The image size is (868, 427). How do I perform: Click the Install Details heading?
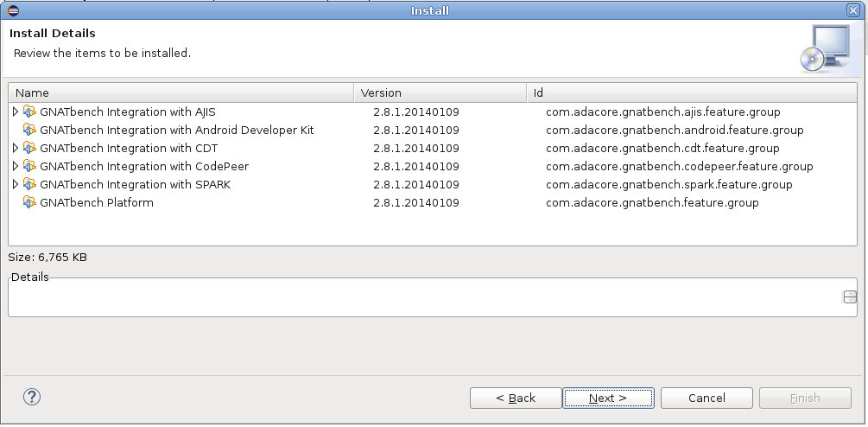click(x=53, y=33)
